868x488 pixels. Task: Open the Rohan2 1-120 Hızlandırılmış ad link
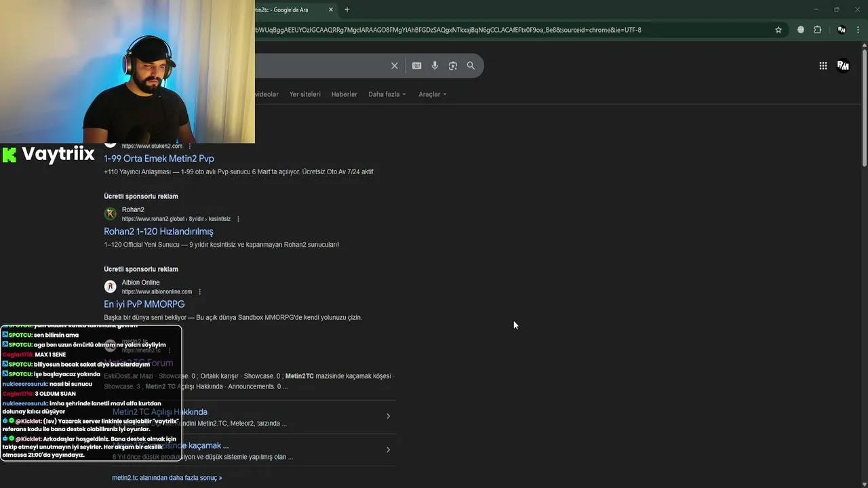coord(158,231)
